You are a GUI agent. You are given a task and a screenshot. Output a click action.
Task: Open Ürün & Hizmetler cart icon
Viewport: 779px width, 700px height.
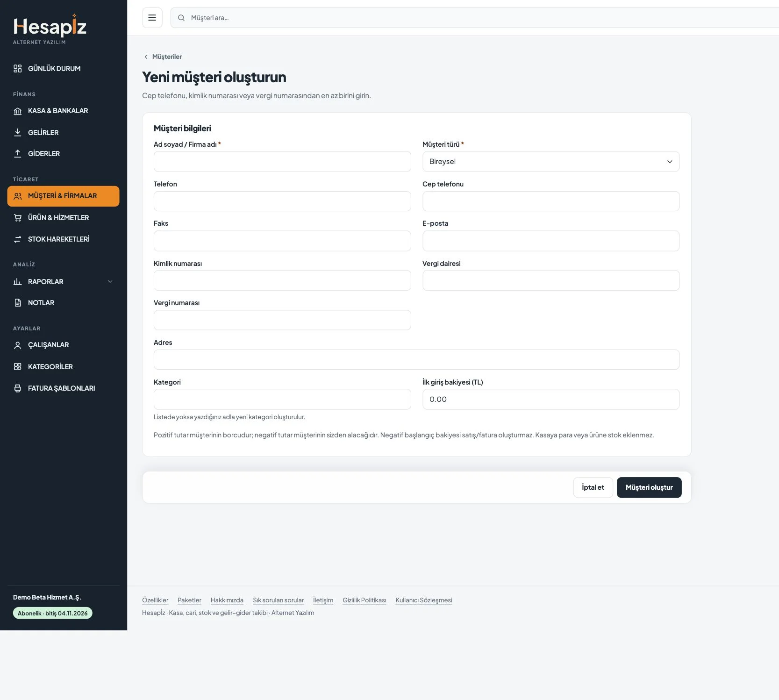pos(18,218)
